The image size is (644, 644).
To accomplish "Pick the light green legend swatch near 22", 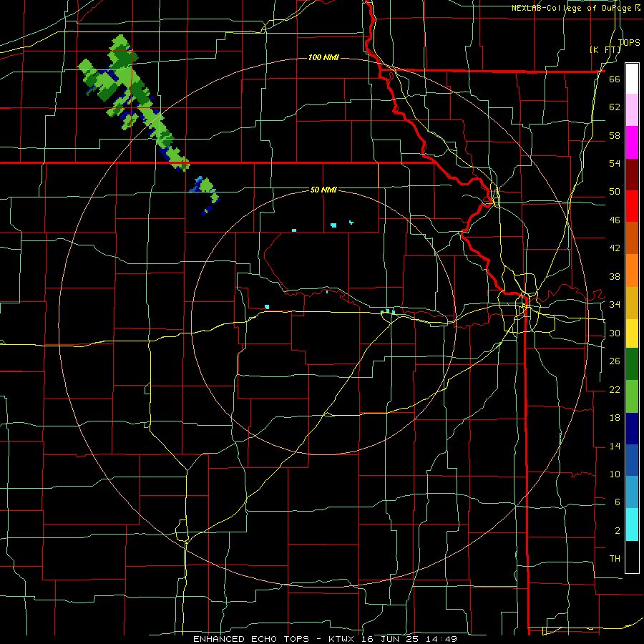I will [x=632, y=396].
